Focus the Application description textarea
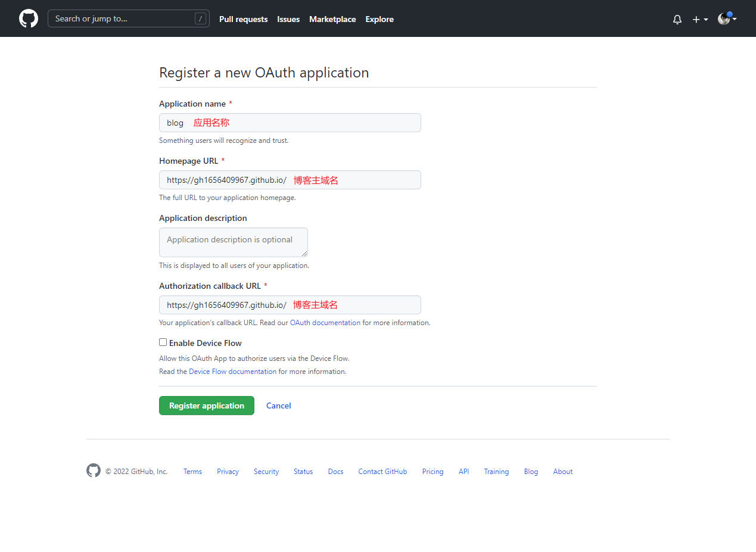756x552 pixels. [x=233, y=242]
